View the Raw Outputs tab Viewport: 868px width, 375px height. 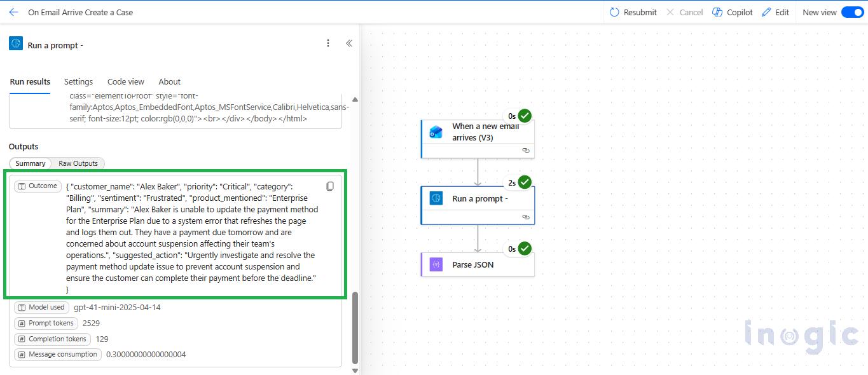coord(78,163)
